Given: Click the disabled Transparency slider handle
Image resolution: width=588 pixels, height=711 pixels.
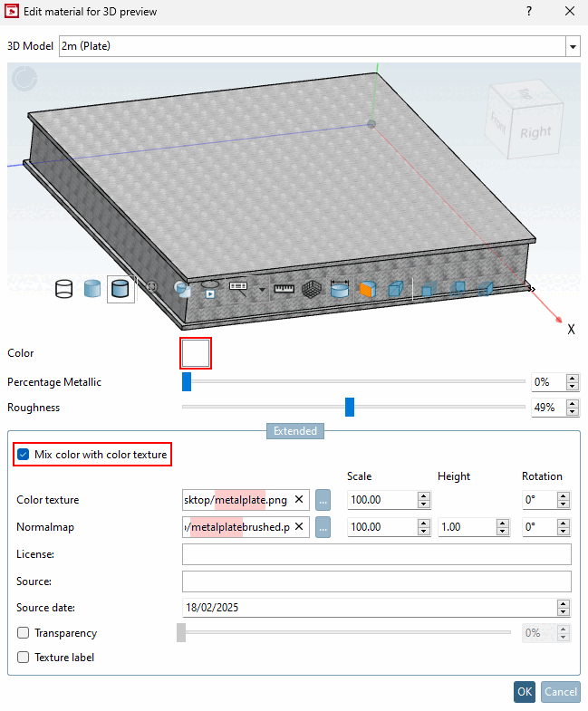Looking at the screenshot, I should [x=181, y=632].
